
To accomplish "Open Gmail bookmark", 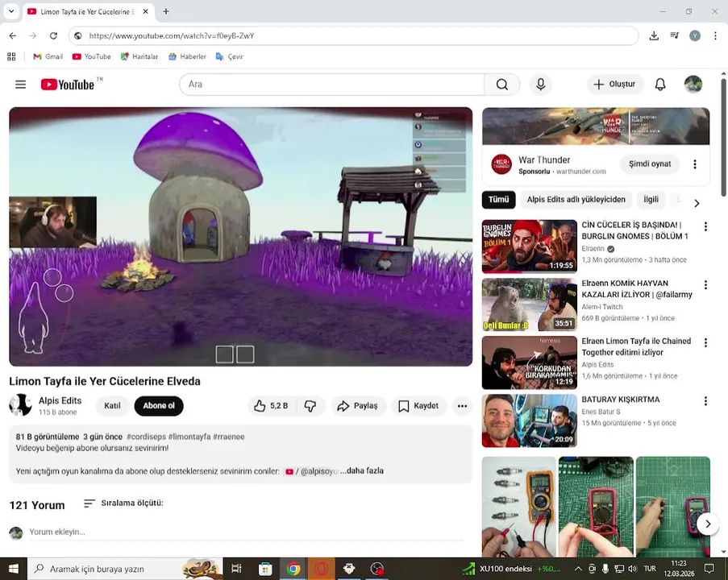I will pyautogui.click(x=48, y=56).
